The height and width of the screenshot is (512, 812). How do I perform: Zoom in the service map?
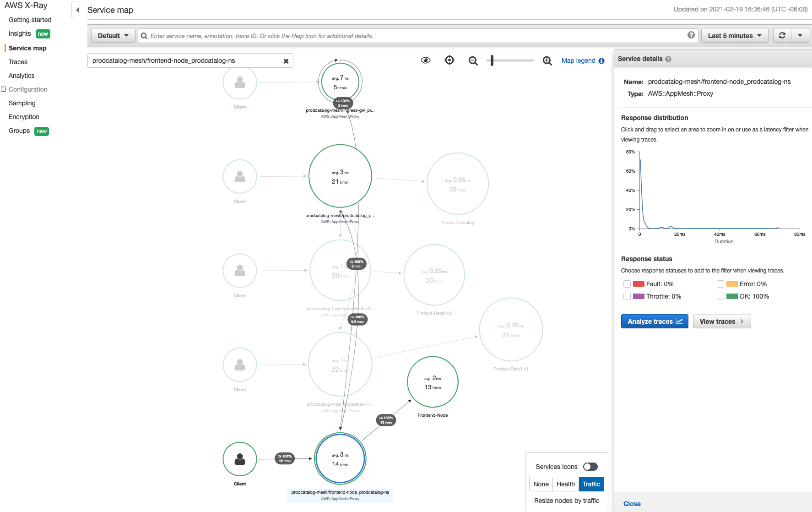coord(547,61)
